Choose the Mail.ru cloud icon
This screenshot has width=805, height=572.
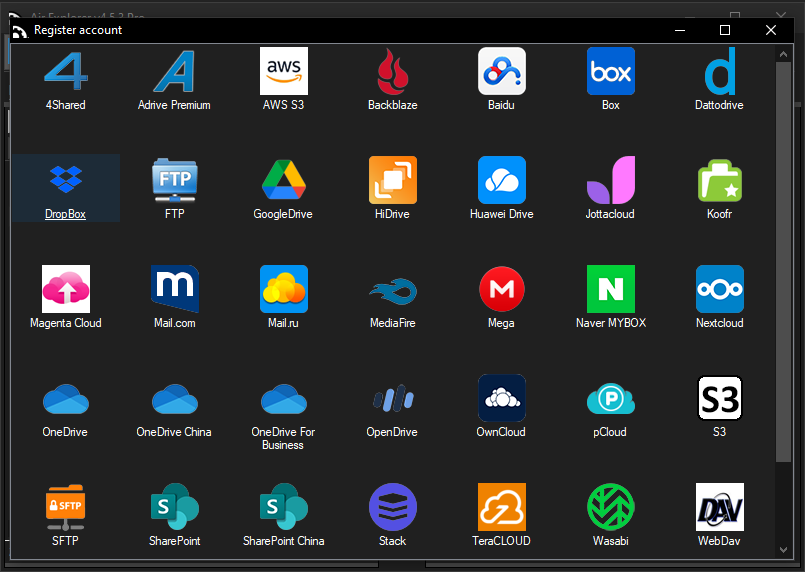284,289
